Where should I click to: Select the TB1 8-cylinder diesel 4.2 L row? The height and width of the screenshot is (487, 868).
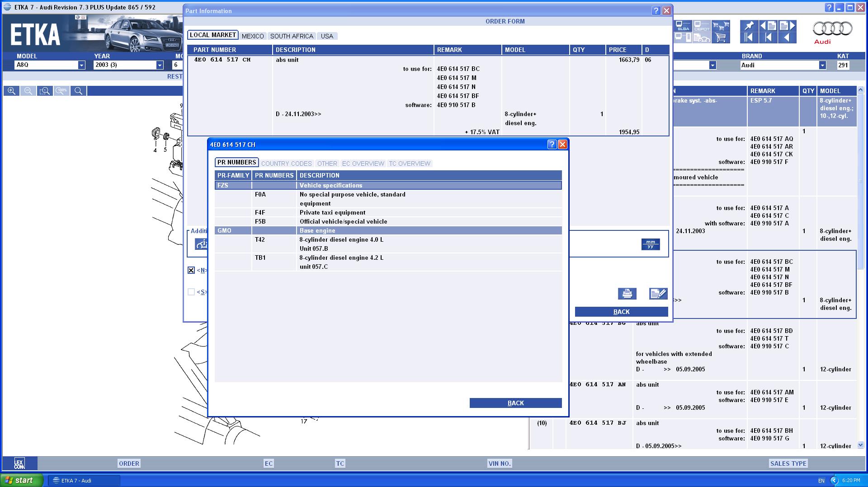(x=388, y=262)
